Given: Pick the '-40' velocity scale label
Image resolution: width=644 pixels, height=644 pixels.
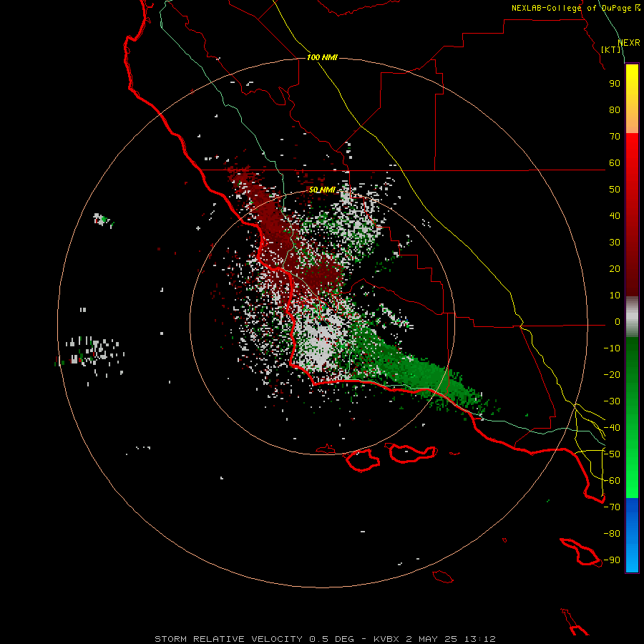Looking at the screenshot, I should click(x=612, y=428).
